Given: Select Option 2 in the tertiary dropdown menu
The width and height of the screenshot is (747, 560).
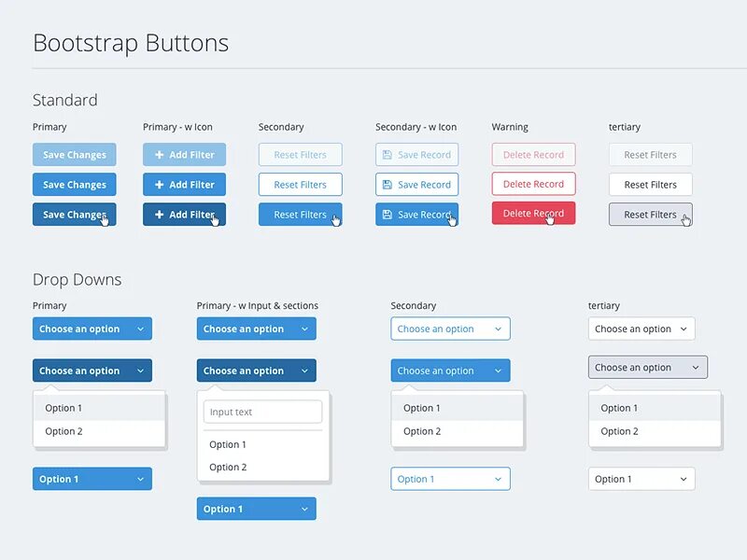Looking at the screenshot, I should 655,431.
